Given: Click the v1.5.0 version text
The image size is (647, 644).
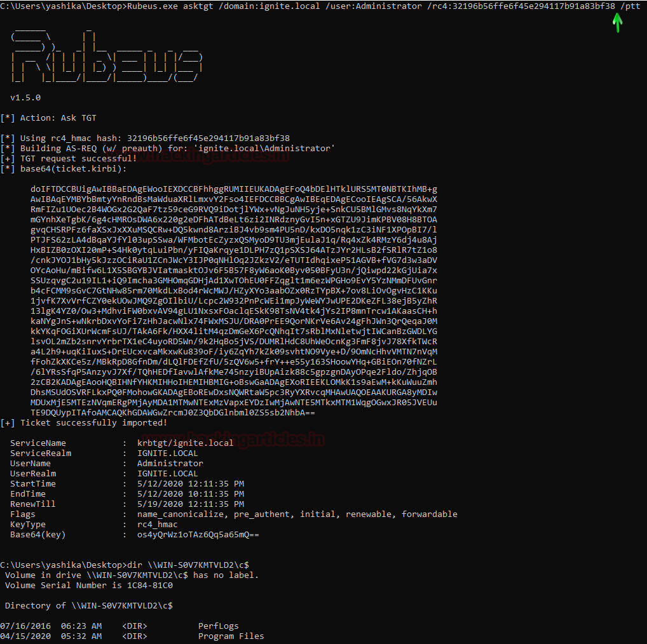Looking at the screenshot, I should point(25,98).
